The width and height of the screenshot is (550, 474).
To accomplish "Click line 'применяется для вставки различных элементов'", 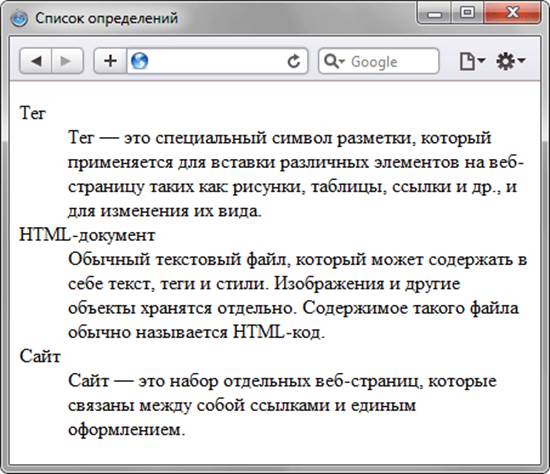I will (x=296, y=162).
